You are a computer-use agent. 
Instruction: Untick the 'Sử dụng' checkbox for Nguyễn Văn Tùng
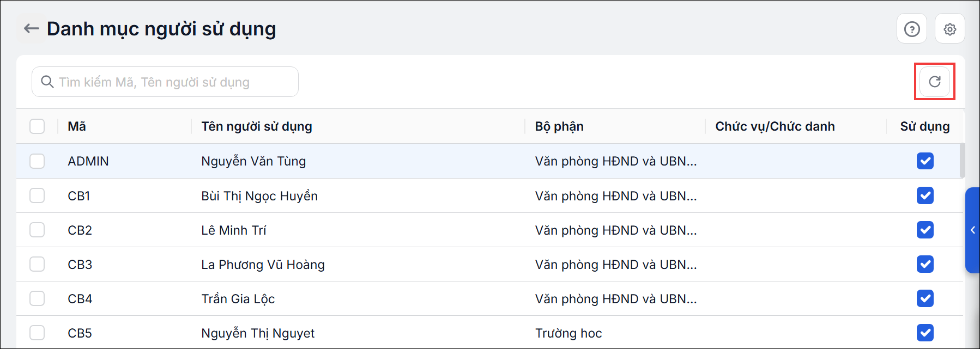point(925,161)
